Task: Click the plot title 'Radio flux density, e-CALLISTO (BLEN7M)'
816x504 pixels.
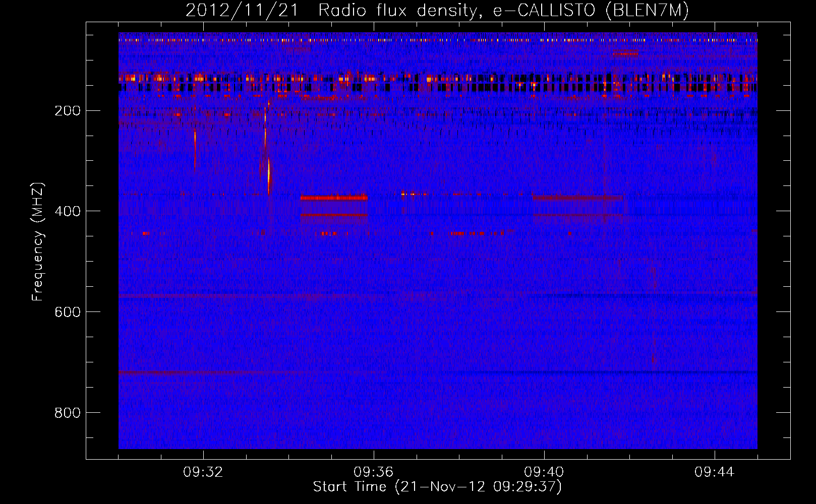Action: [x=504, y=11]
